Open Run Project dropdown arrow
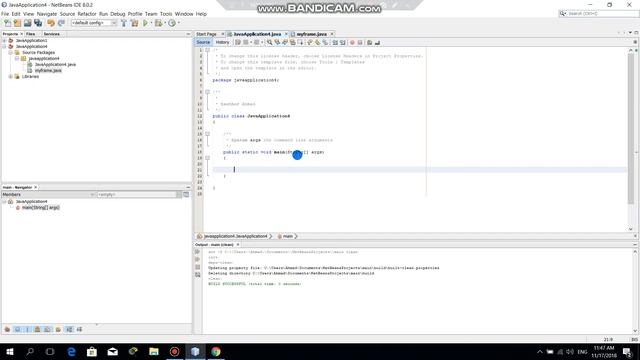This screenshot has width=640, height=360. 151,23
